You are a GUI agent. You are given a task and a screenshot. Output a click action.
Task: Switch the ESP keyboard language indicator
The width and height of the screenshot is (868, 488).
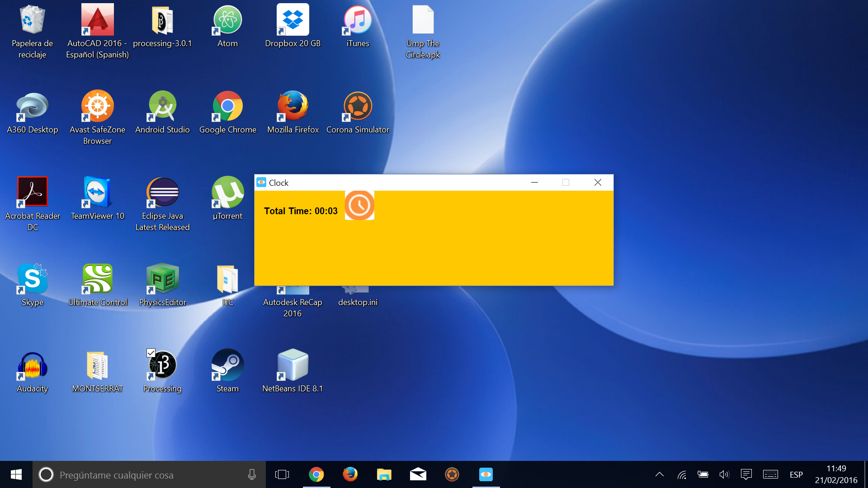pos(796,474)
